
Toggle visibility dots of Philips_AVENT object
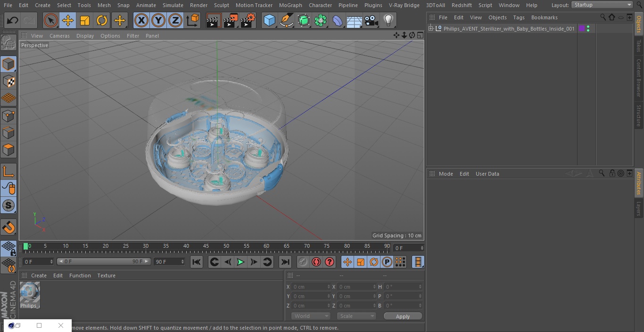point(588,29)
